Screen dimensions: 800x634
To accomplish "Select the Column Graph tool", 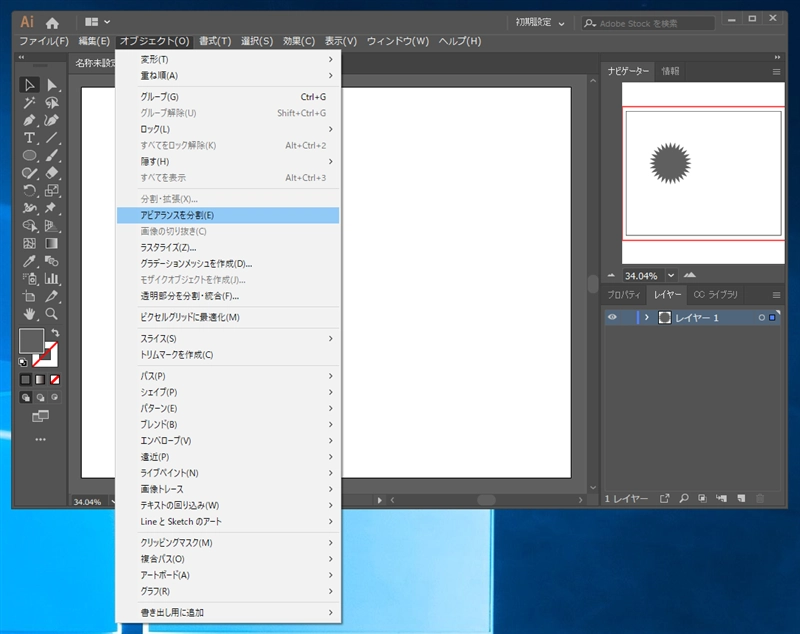I will 52,278.
